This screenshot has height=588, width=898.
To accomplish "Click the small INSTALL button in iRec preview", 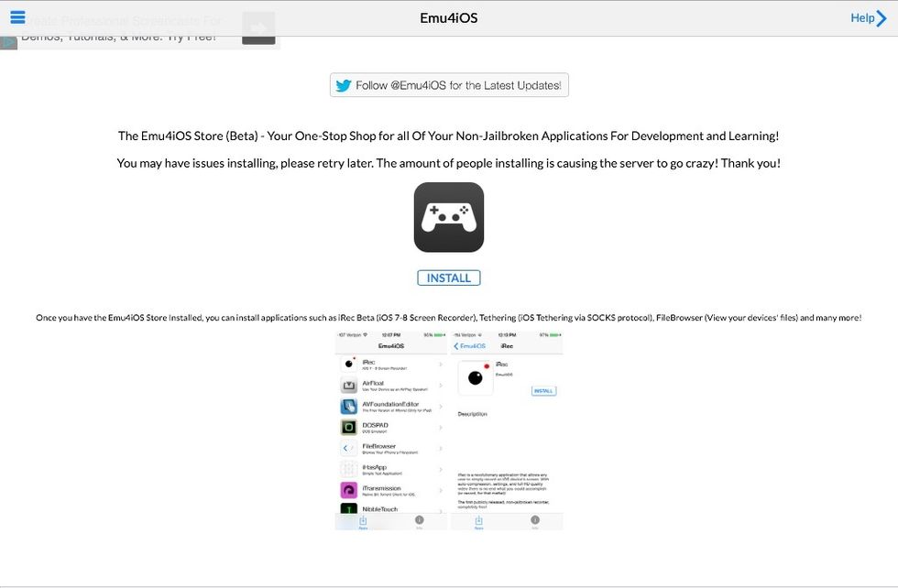I will (x=543, y=391).
